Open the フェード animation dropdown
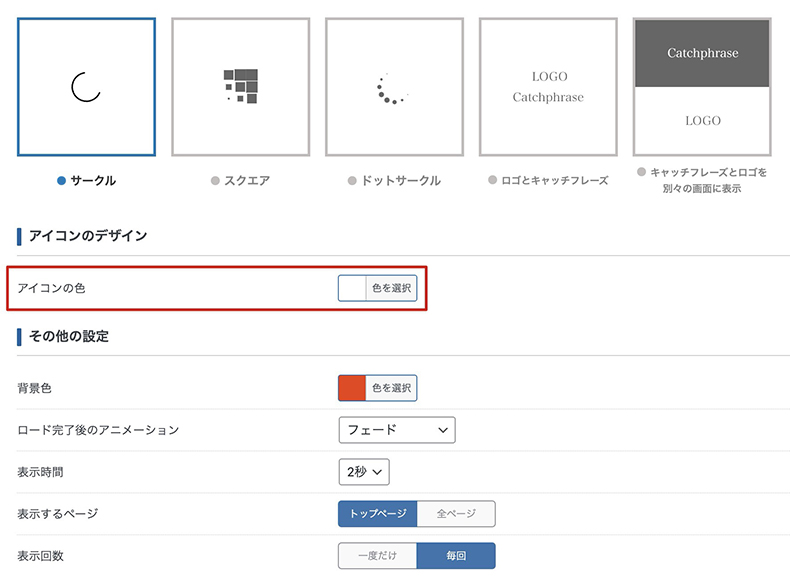 tap(397, 430)
